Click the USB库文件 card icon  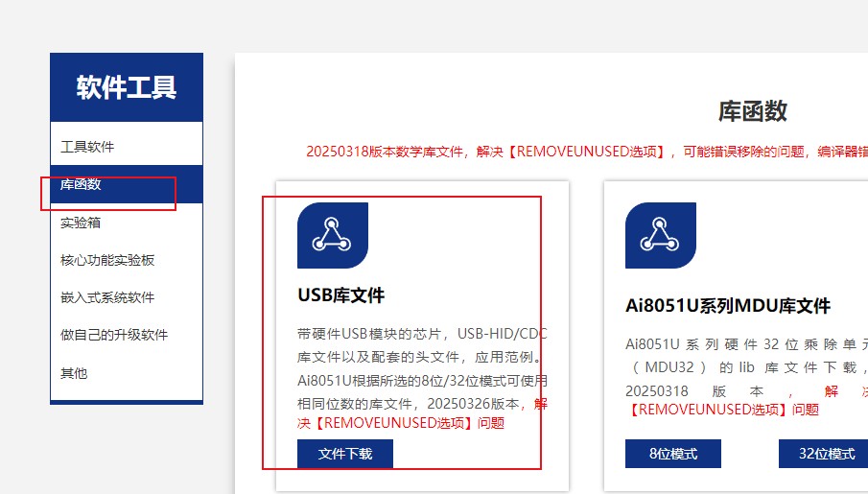click(x=333, y=235)
